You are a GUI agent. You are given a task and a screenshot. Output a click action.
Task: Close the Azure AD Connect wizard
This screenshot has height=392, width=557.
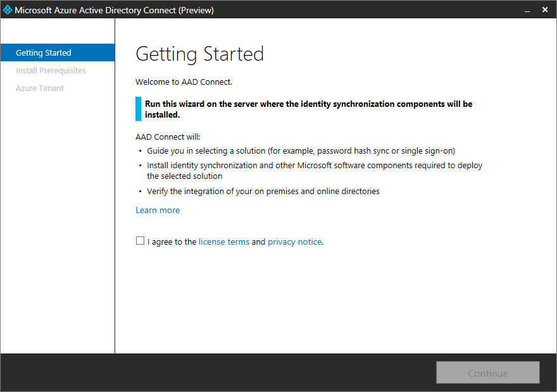545,9
